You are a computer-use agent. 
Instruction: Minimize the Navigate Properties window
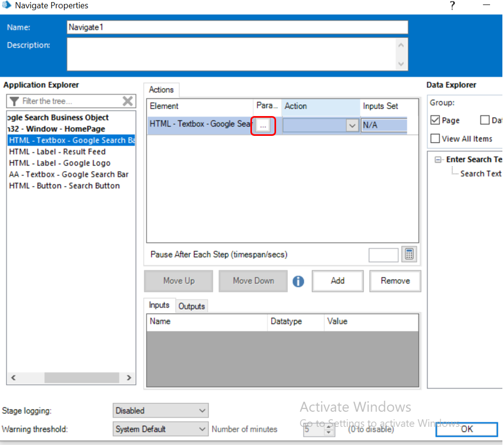[x=487, y=5]
